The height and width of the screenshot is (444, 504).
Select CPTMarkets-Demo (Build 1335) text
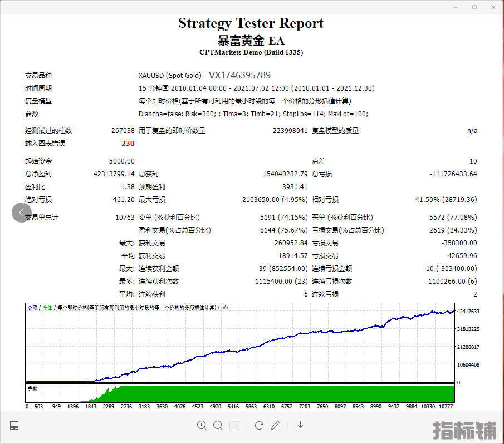pyautogui.click(x=251, y=52)
